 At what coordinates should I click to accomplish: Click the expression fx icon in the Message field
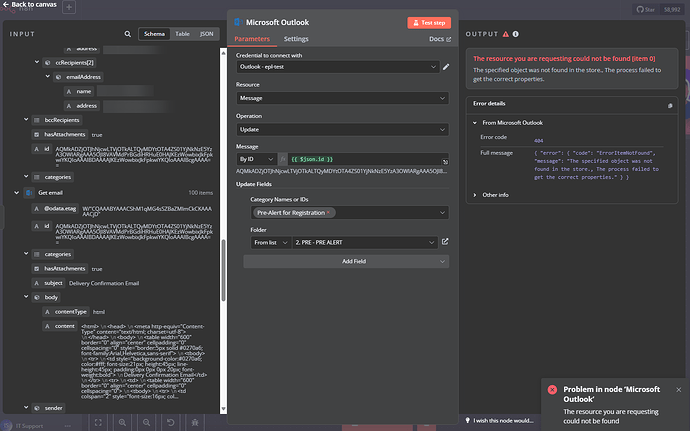pyautogui.click(x=283, y=159)
